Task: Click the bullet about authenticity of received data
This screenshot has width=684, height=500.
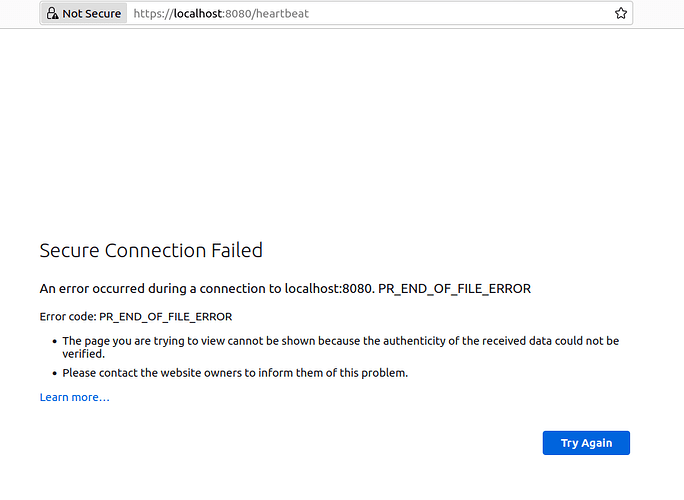Action: 341,347
